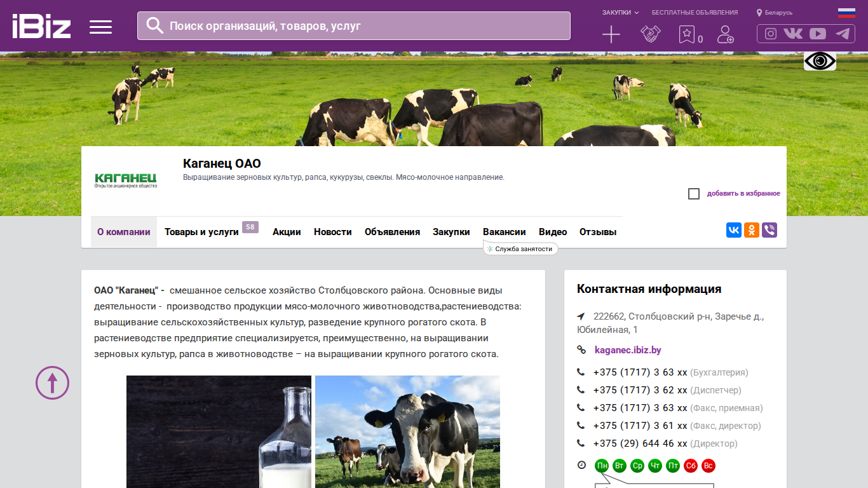Visit iBiz Instagram page

(771, 34)
